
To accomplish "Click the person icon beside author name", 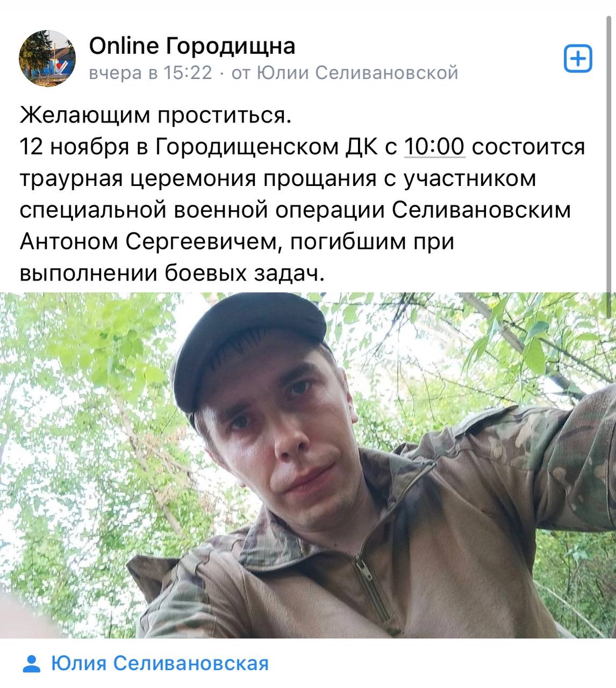I will (x=32, y=664).
